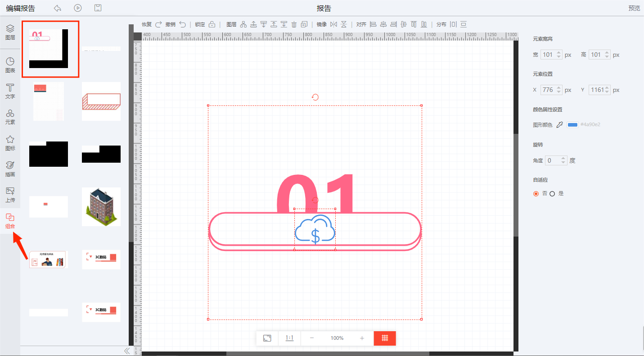Decrease the rotation angle stepper
This screenshot has width=644, height=356.
tap(563, 163)
